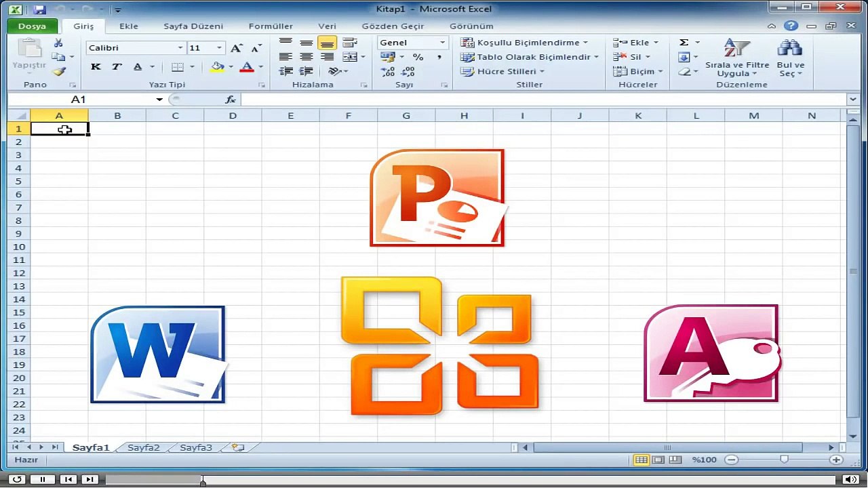Switch to Page Layout view icon
The image size is (868, 488).
click(658, 460)
